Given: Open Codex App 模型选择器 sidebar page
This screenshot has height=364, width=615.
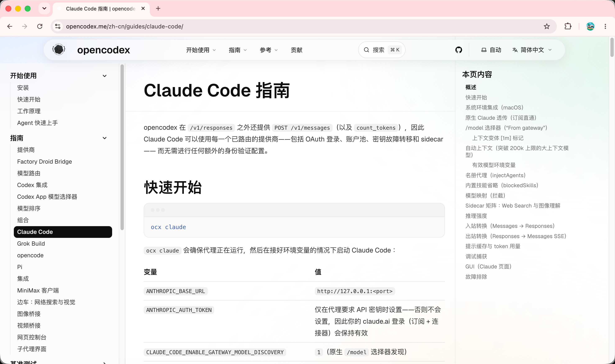Looking at the screenshot, I should click(47, 197).
